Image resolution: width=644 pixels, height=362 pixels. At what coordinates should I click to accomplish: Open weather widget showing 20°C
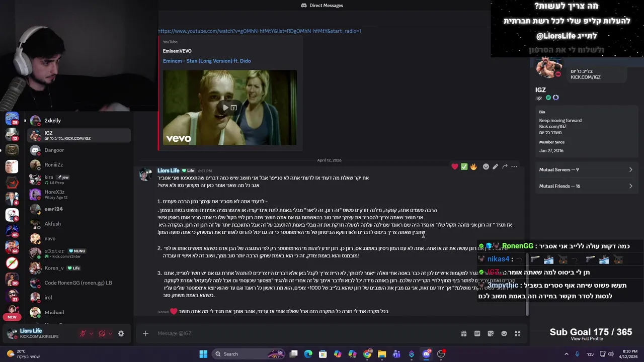click(24, 354)
